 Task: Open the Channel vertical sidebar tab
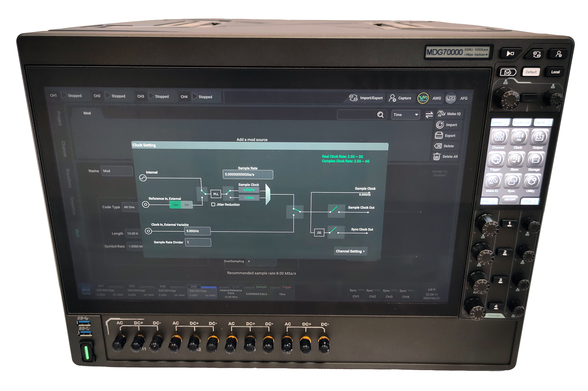point(64,149)
